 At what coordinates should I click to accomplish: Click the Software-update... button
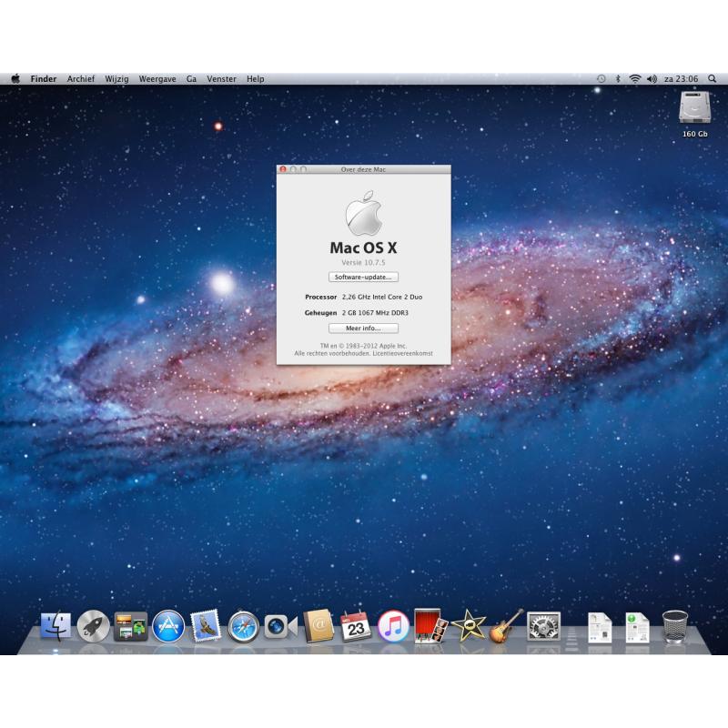363,278
